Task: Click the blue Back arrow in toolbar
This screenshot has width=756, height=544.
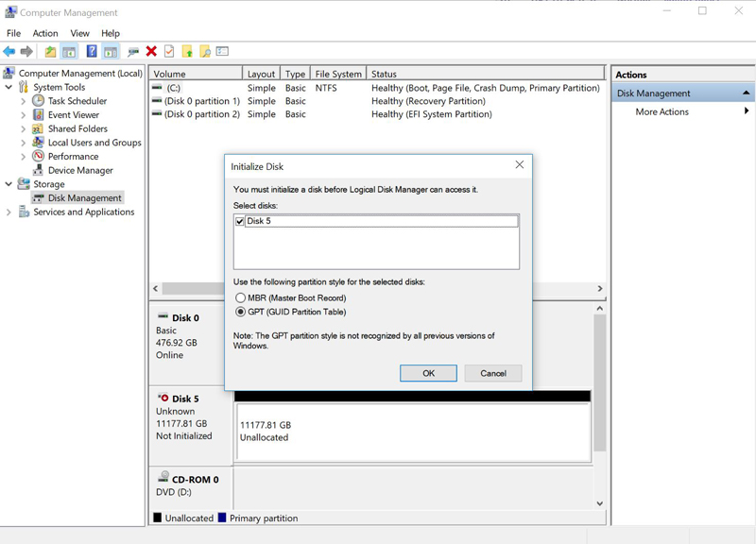Action: 9,52
